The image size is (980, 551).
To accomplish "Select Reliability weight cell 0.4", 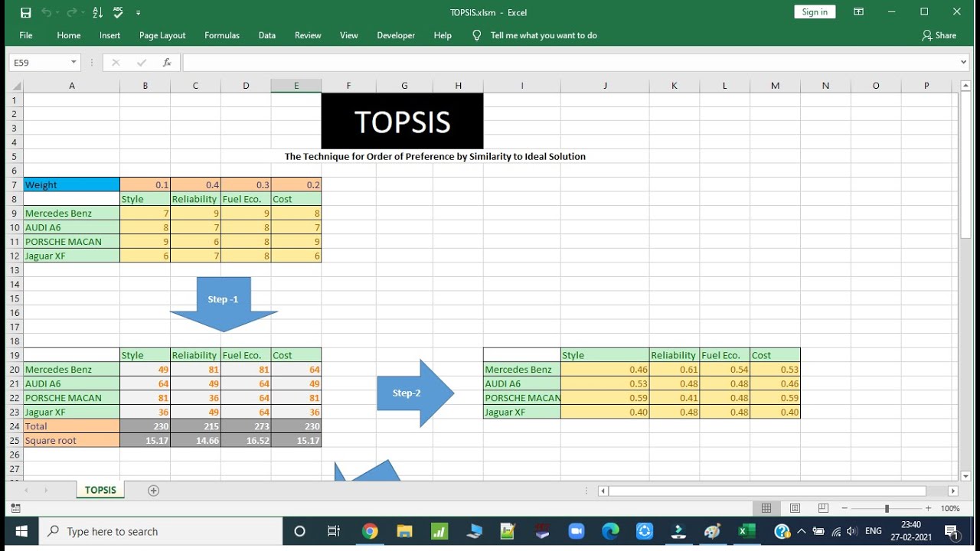I will tap(195, 184).
